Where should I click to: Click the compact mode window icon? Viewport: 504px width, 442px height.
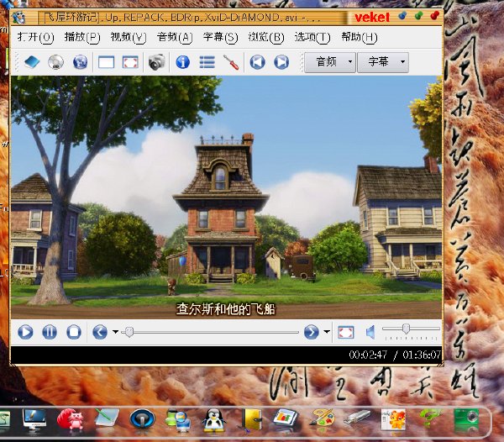[106, 62]
